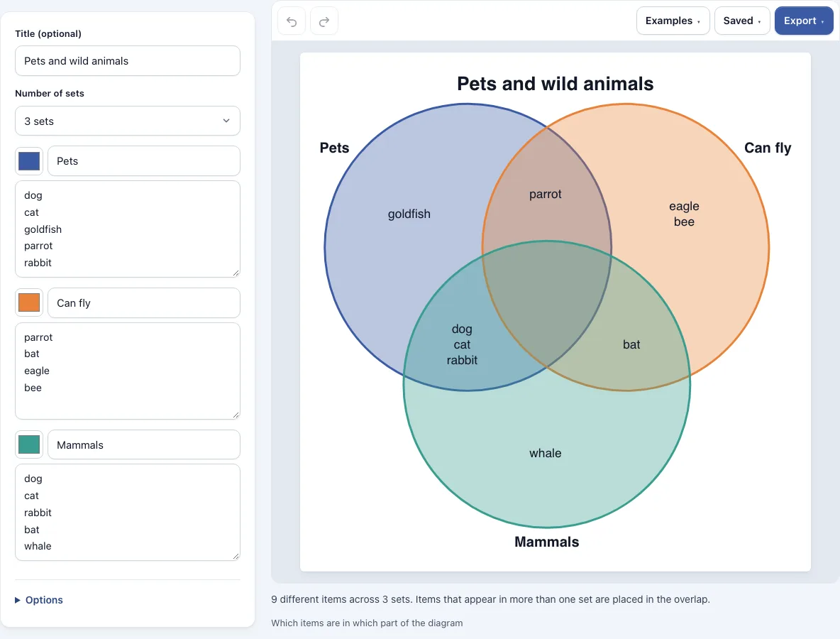Click the Mammals label below the diagram
The height and width of the screenshot is (639, 840).
click(x=546, y=542)
